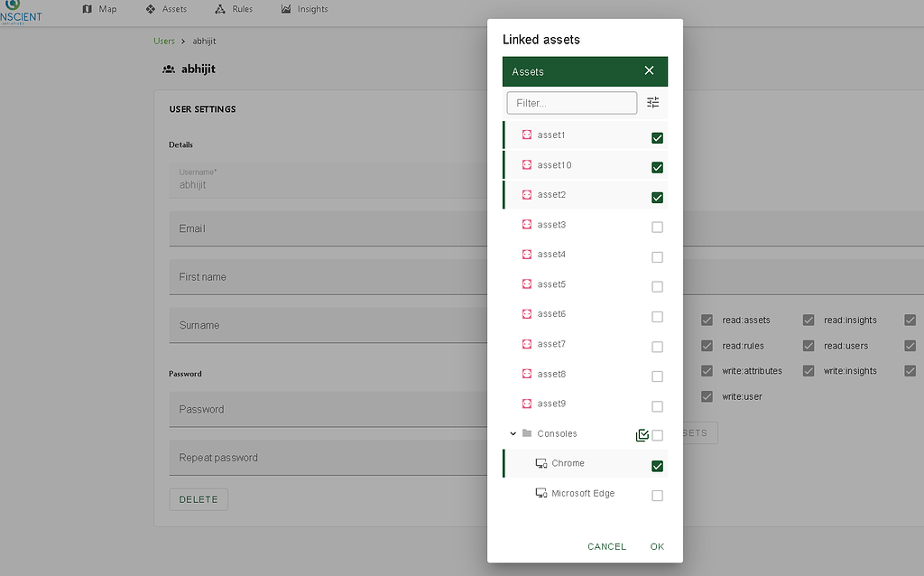
Task: Click the red asset icon next to asset1
Action: [526, 135]
